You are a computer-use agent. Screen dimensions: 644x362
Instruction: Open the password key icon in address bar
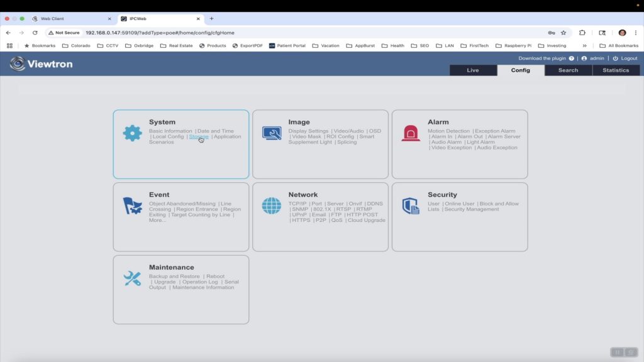[552, 33]
